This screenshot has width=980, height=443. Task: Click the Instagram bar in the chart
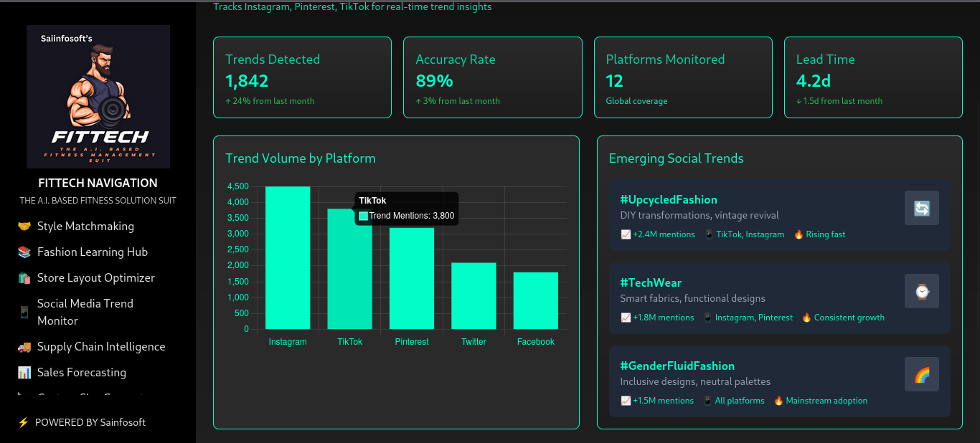[x=288, y=258]
